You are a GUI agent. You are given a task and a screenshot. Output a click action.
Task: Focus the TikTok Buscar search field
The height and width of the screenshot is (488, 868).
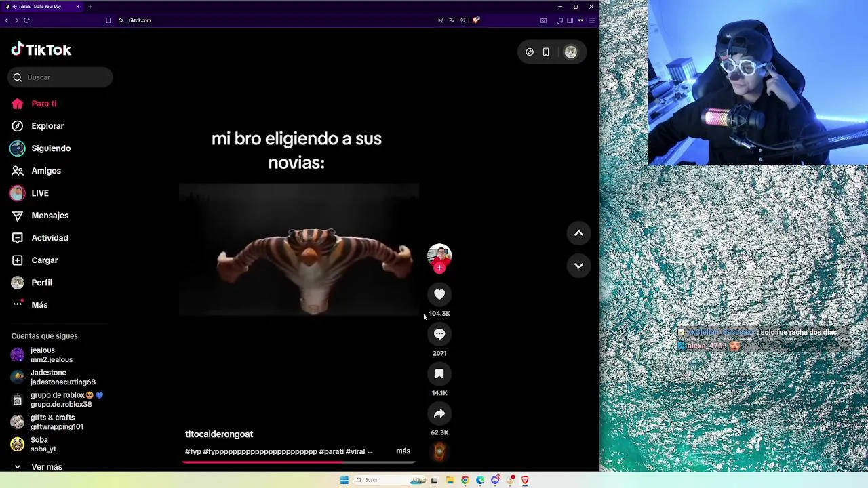click(x=60, y=77)
